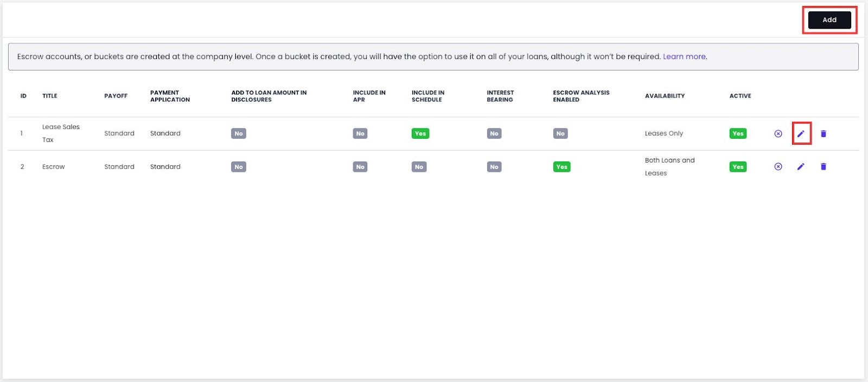Click Payment Application Standard cell in Escrow row
Screen dimensions: 868x382
[x=165, y=167]
